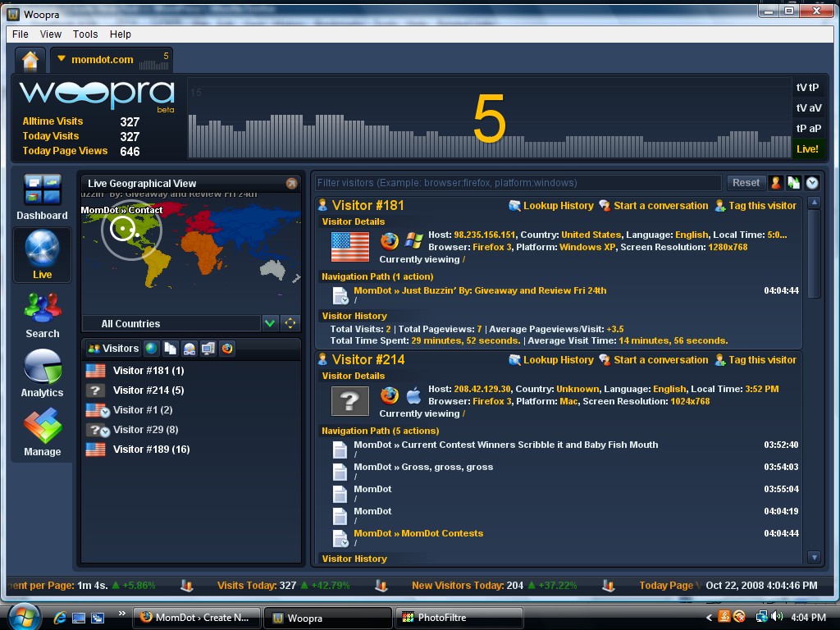Open the File menu
This screenshot has height=630, width=840.
coord(21,34)
